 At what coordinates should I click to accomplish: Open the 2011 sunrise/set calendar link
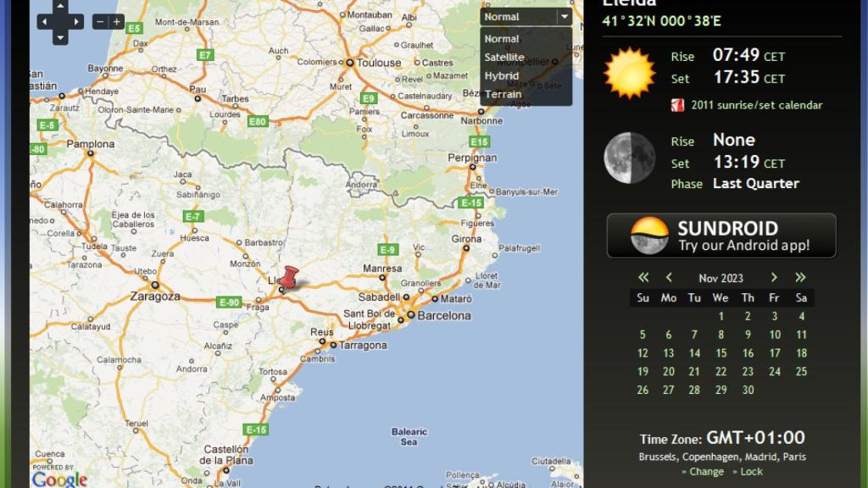(x=756, y=106)
